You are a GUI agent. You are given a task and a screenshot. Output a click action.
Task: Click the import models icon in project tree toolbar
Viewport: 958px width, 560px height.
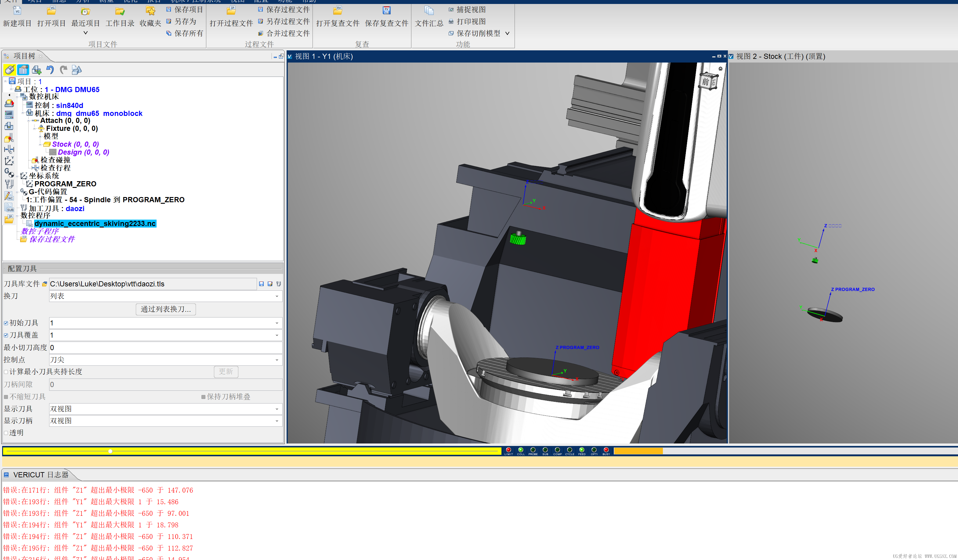click(76, 70)
